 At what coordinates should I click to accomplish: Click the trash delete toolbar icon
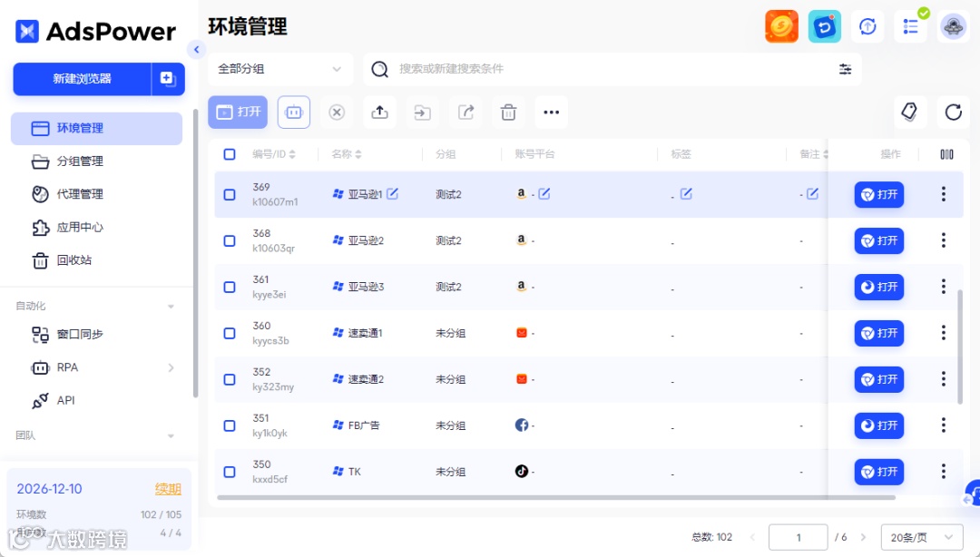tap(509, 112)
